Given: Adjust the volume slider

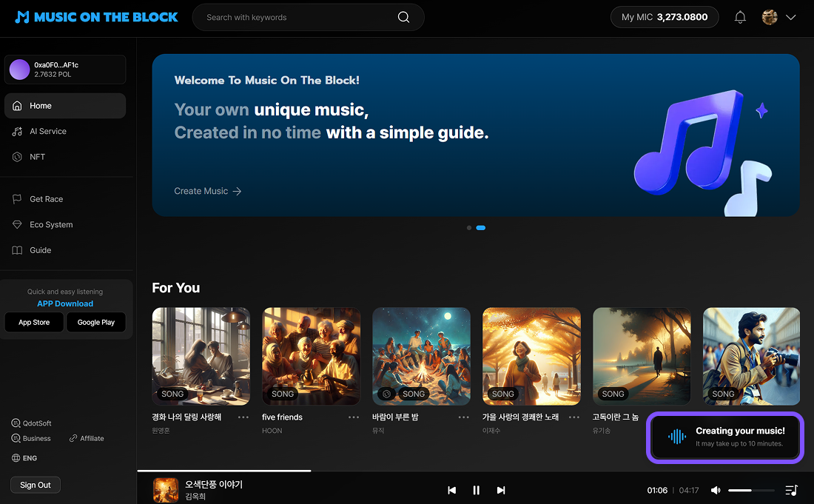Looking at the screenshot, I should click(x=750, y=490).
